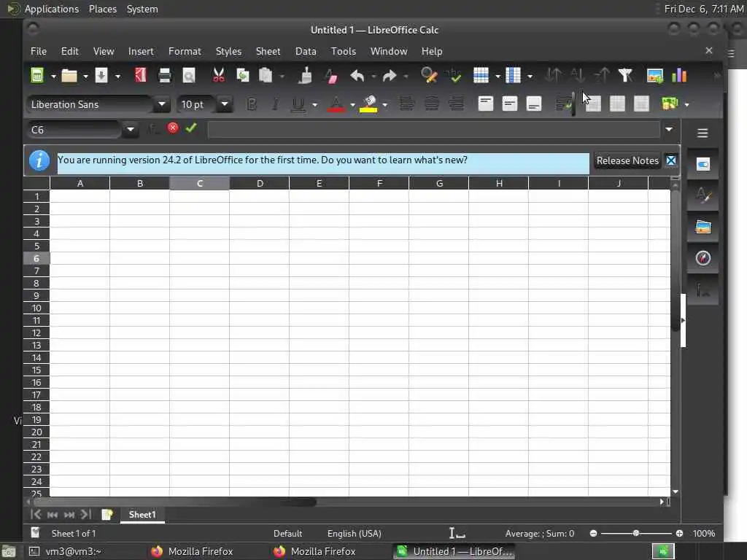Click the Release Notes button
The height and width of the screenshot is (560, 747).
pos(627,160)
